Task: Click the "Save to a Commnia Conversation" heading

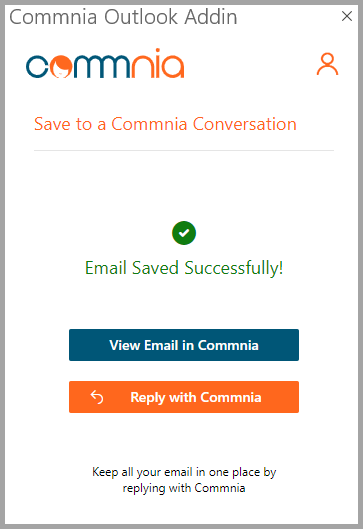Action: pos(165,124)
